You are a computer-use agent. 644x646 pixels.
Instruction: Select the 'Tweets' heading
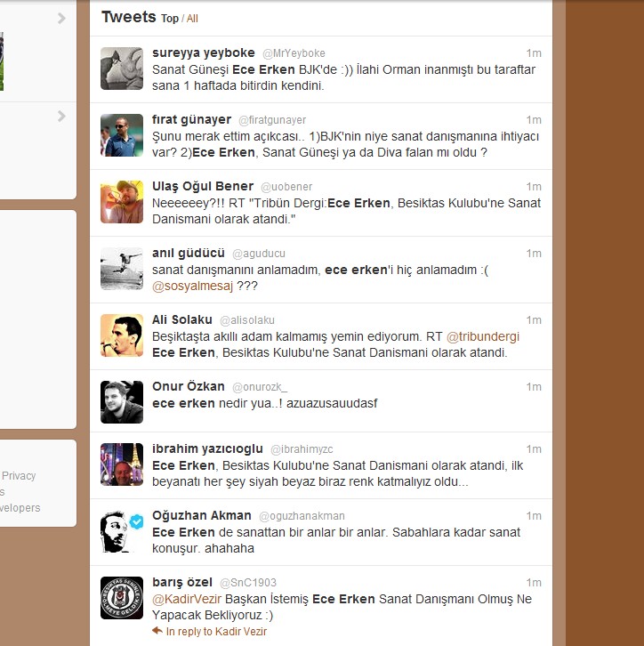(x=129, y=17)
